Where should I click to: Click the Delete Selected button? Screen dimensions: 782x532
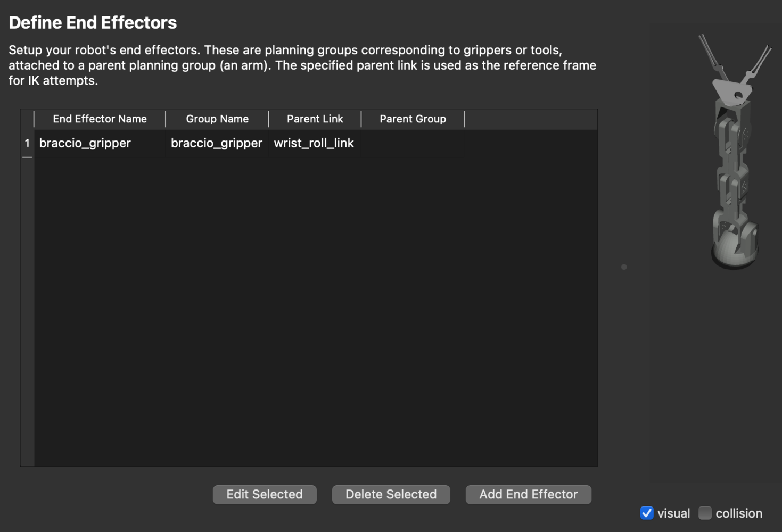[391, 494]
